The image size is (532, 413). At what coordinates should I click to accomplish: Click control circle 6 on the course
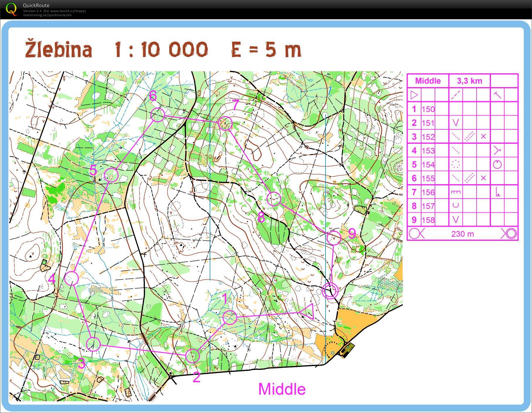click(157, 115)
